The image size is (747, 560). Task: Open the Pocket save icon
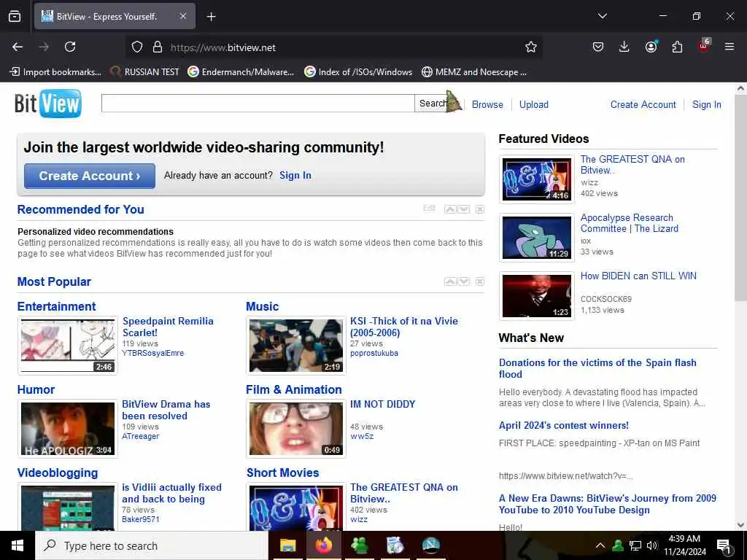coord(598,47)
